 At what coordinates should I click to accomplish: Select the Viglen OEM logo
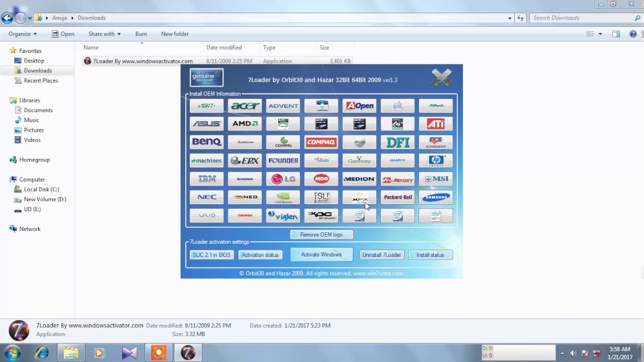tap(283, 215)
